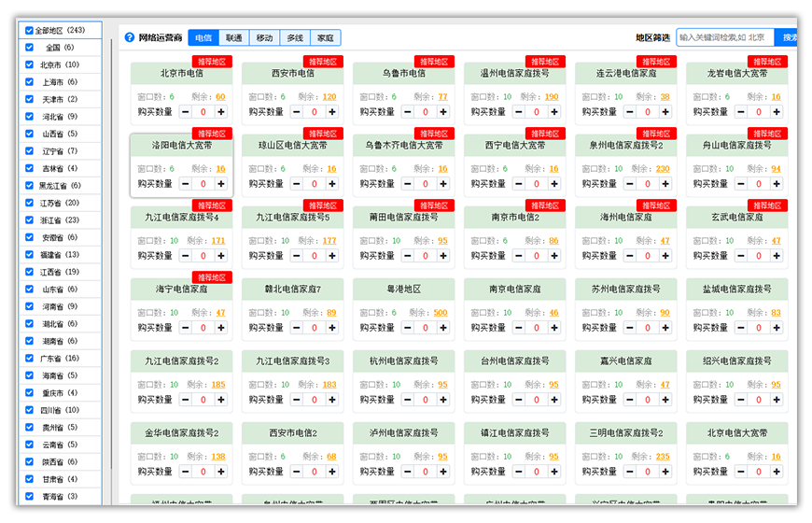812x523 pixels.
Task: Click plus on 西宁电信大宽带 card
Action: click(554, 183)
